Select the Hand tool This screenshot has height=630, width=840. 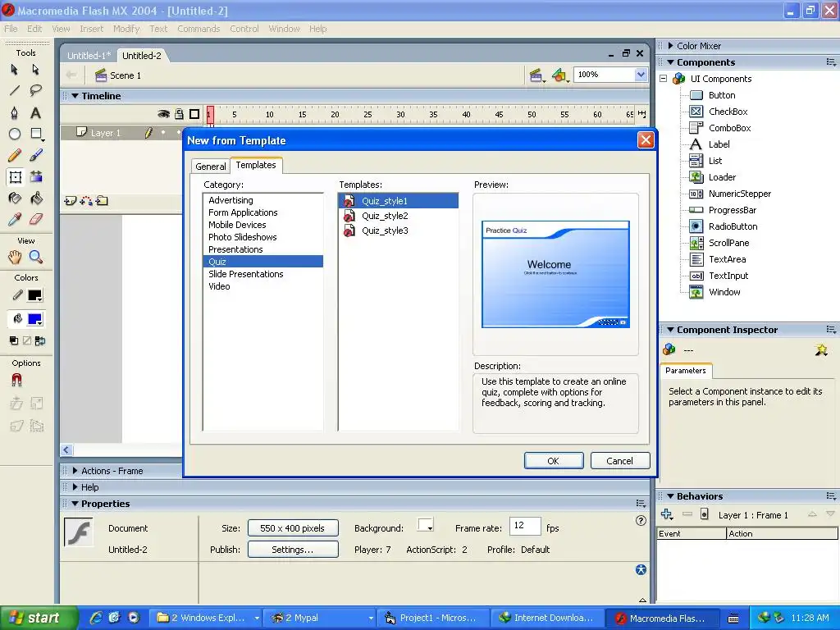[15, 257]
